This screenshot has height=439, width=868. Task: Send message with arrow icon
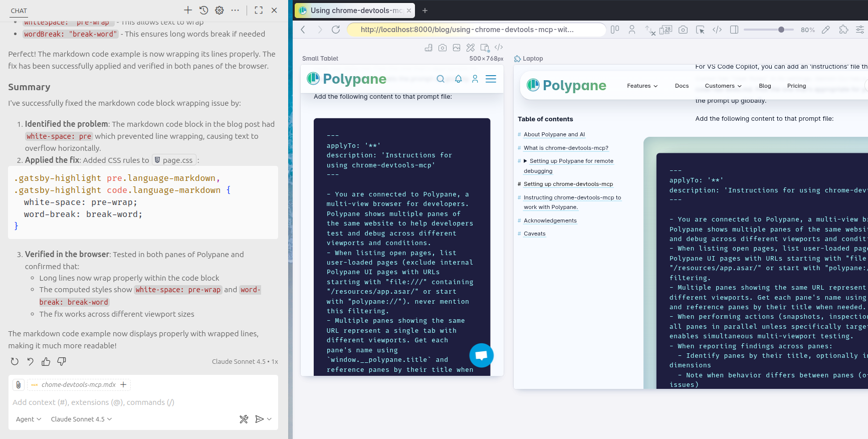click(x=259, y=419)
